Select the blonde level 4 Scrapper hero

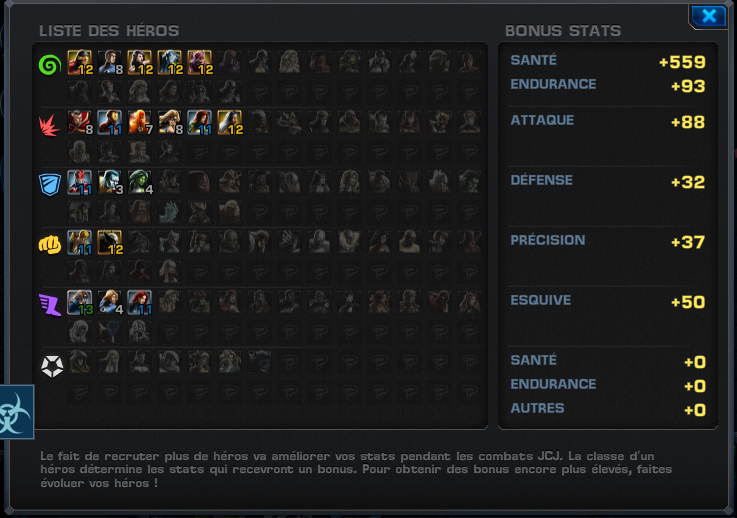click(x=110, y=302)
